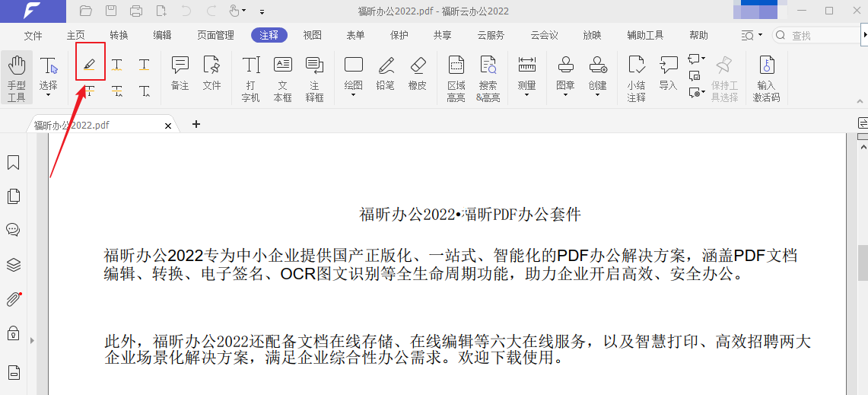This screenshot has height=395, width=868.
Task: Click 导入 to import comments
Action: click(x=668, y=73)
